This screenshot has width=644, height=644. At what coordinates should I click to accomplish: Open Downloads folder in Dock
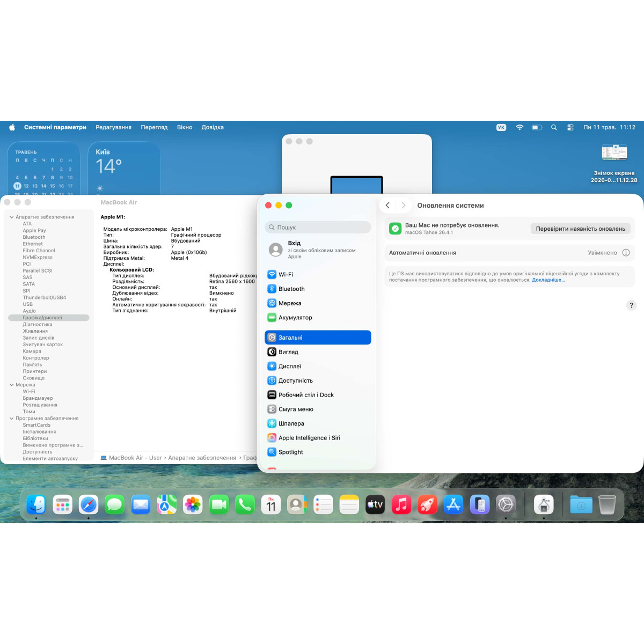click(581, 504)
